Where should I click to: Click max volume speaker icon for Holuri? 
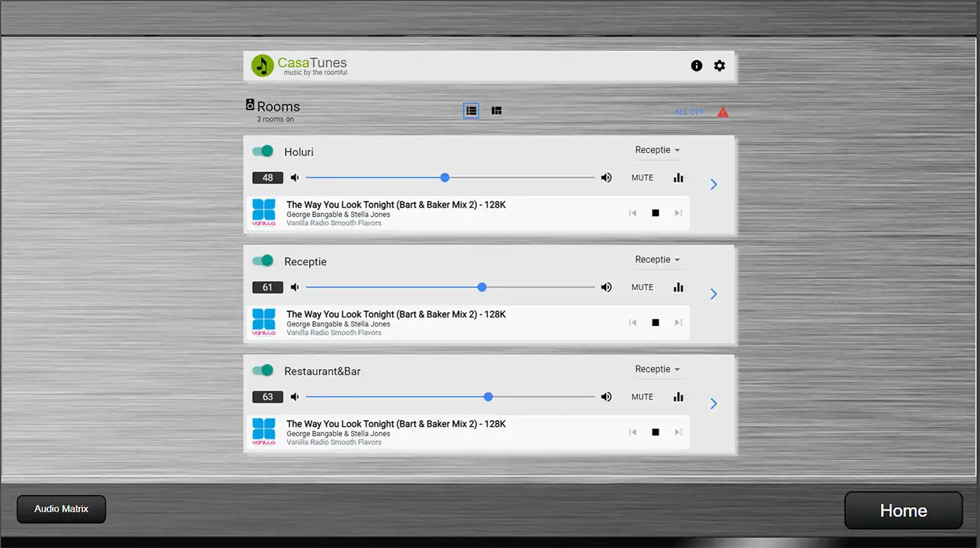(606, 177)
